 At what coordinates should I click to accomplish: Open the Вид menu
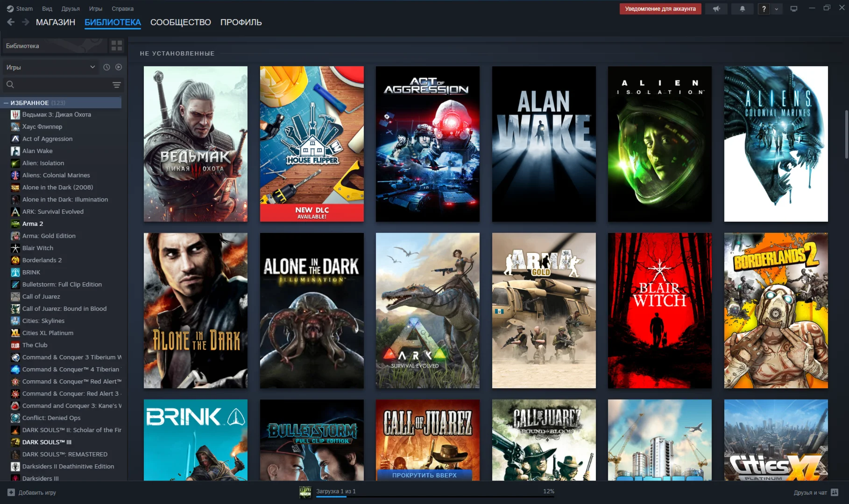tap(47, 9)
